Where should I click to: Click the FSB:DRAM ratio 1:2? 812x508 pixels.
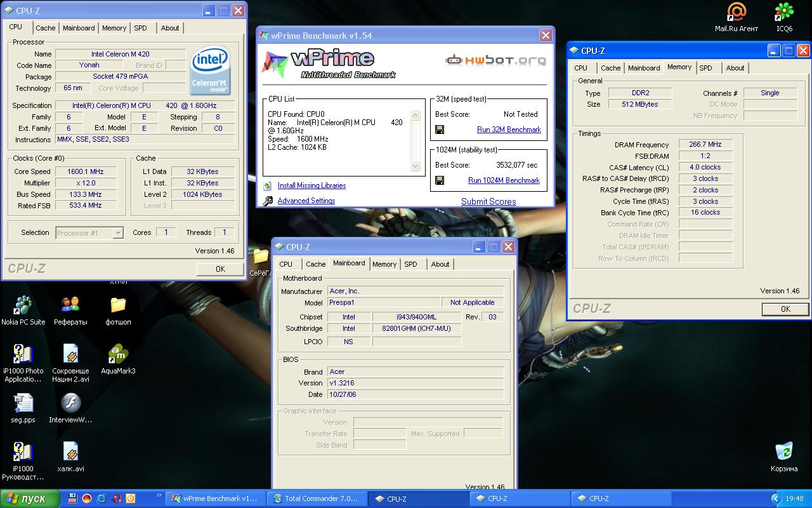coord(705,156)
